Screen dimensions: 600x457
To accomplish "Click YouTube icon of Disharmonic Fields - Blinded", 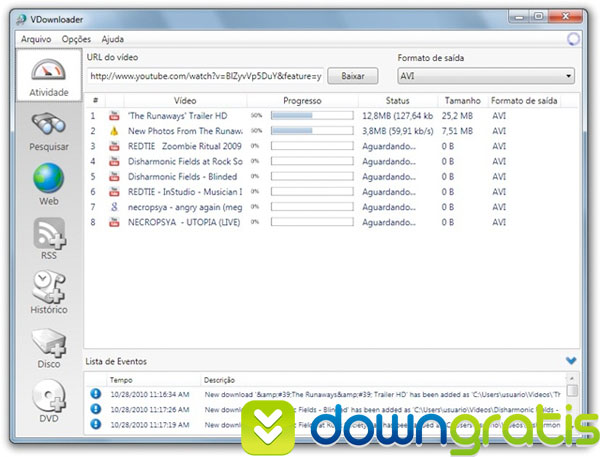I will point(114,176).
